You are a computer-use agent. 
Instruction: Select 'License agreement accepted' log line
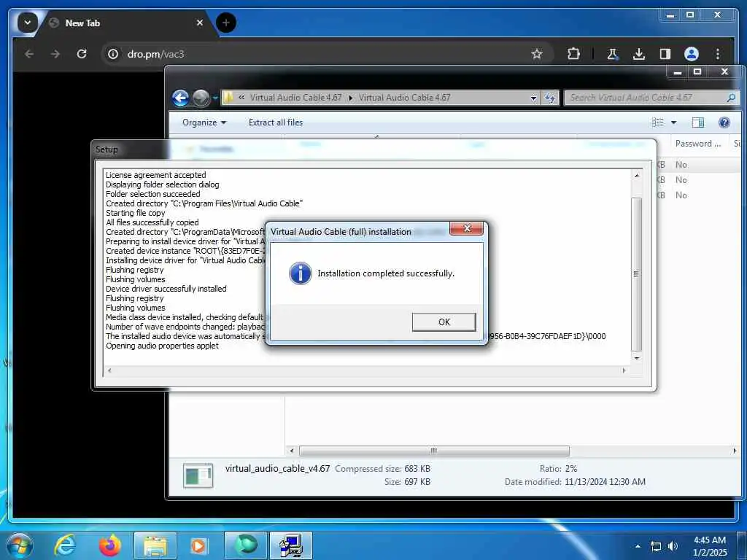(156, 175)
